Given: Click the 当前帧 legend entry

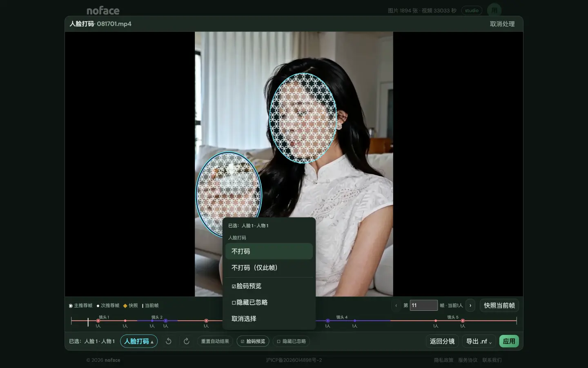Looking at the screenshot, I should [150, 305].
